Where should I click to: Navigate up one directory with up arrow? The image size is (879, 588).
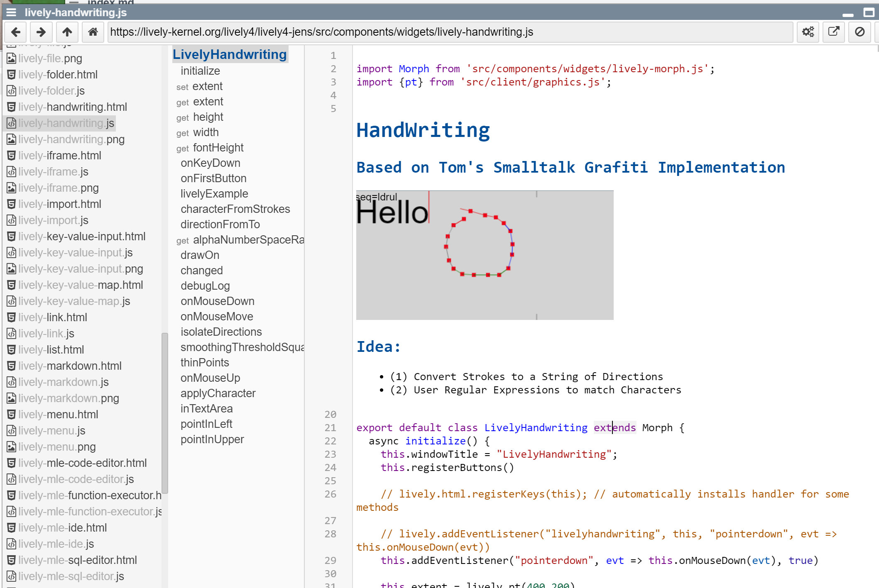tap(67, 32)
